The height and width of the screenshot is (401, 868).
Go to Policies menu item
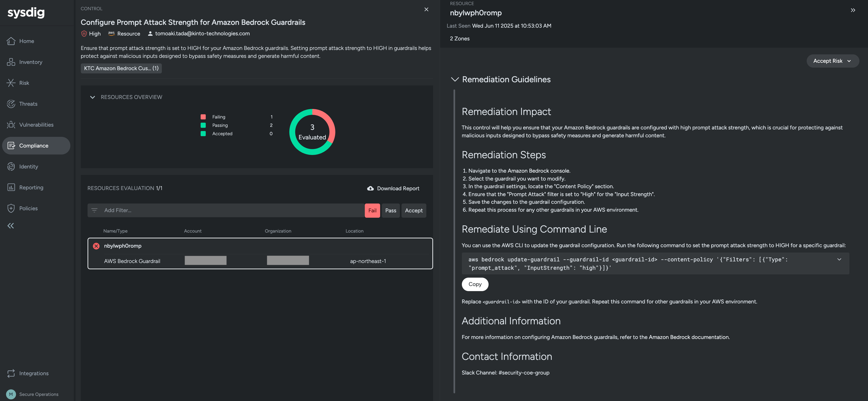pyautogui.click(x=28, y=208)
